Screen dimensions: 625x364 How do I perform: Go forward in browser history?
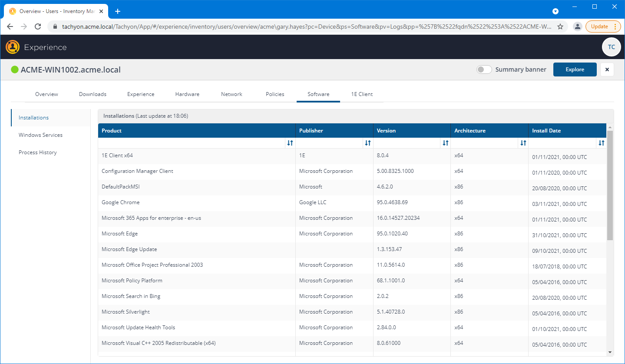click(x=24, y=26)
